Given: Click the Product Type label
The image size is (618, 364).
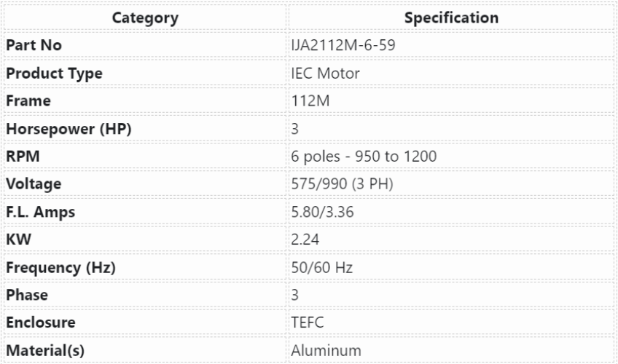Looking at the screenshot, I should tap(54, 74).
